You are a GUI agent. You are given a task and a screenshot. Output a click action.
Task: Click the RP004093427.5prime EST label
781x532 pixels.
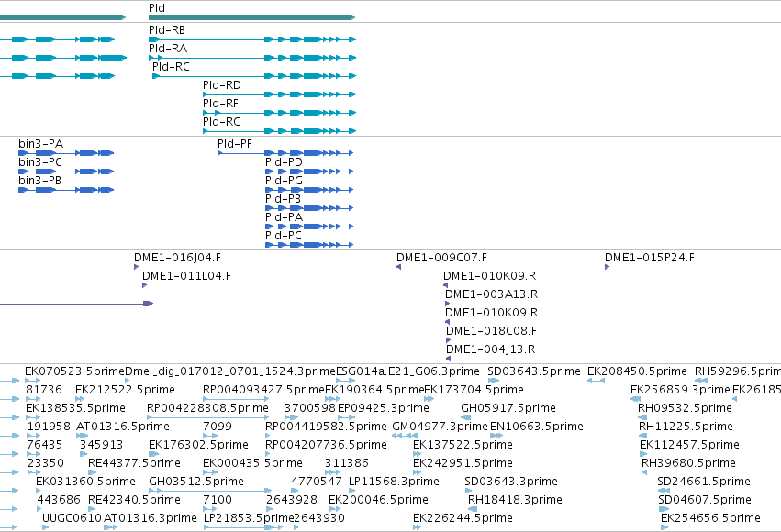tap(263, 390)
